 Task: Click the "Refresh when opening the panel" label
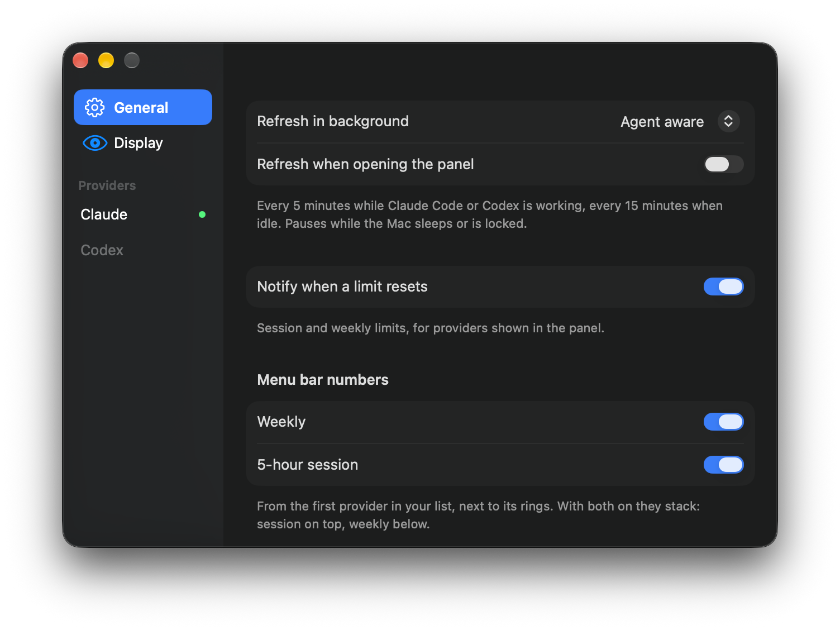point(365,164)
